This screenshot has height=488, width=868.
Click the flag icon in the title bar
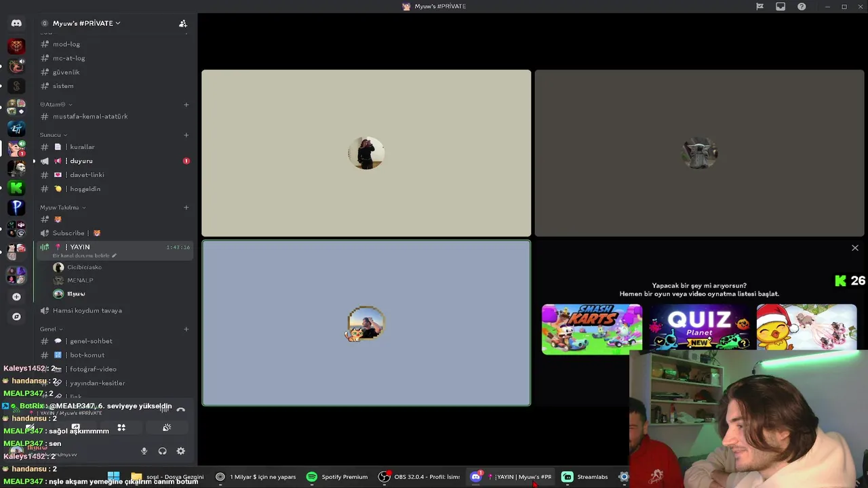tap(759, 6)
